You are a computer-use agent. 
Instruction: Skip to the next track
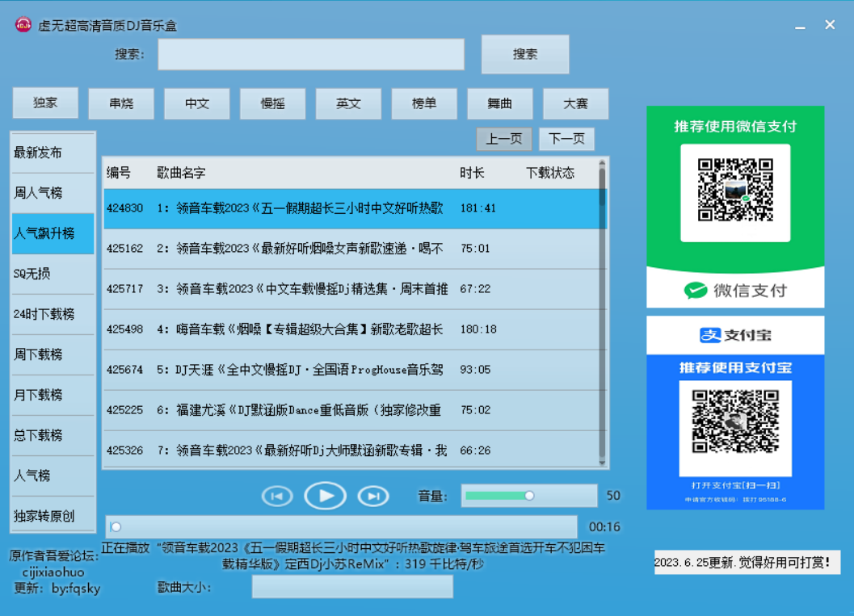(373, 497)
